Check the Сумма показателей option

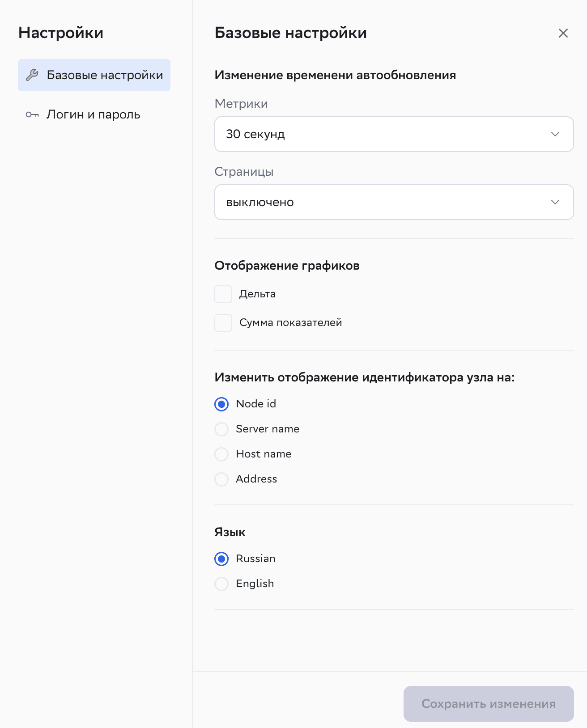point(223,322)
